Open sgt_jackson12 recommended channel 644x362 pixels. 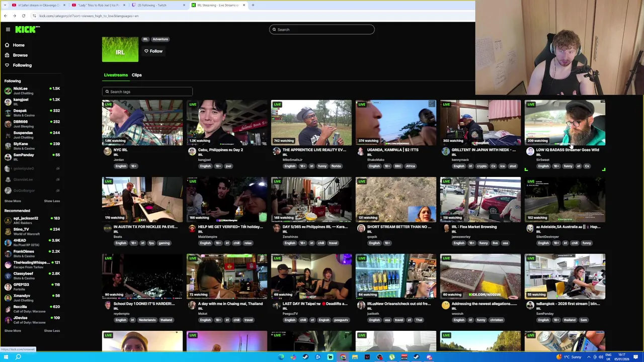[x=31, y=220]
